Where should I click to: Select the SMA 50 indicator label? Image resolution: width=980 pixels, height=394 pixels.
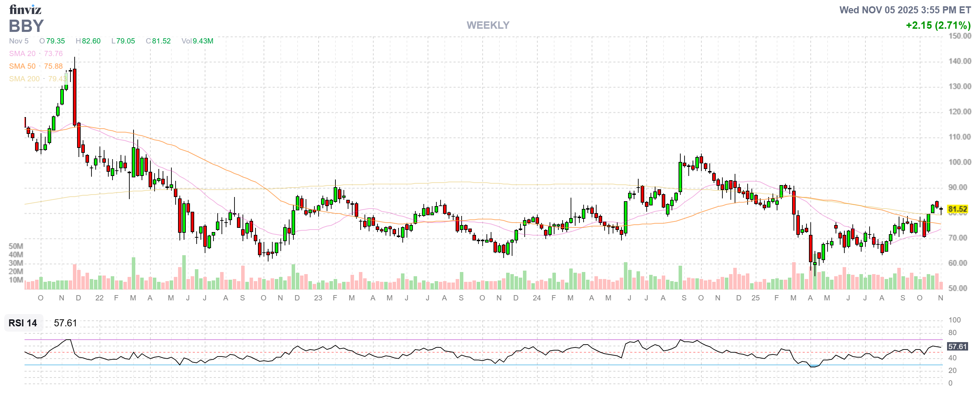pyautogui.click(x=22, y=66)
